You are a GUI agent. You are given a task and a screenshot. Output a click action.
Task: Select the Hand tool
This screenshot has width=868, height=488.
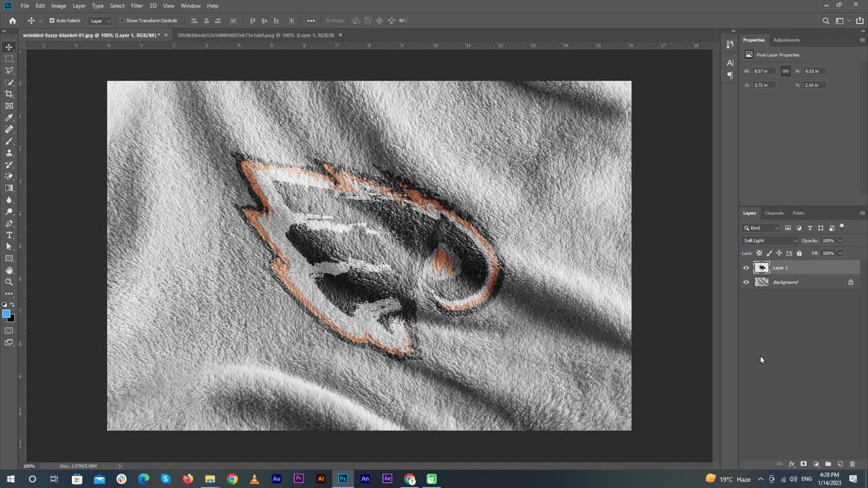pos(9,270)
